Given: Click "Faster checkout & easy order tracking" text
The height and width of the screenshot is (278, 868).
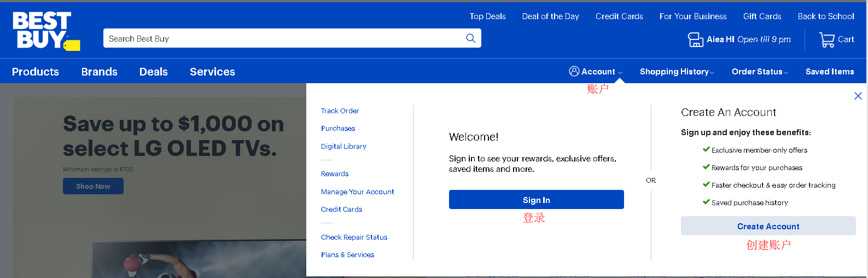Looking at the screenshot, I should pyautogui.click(x=773, y=186).
